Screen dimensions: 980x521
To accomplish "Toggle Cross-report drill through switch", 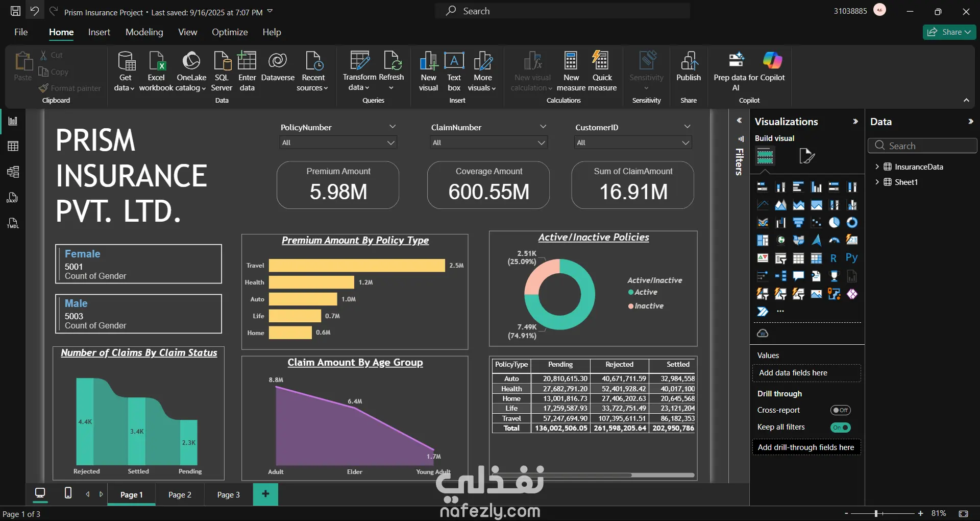I will (841, 410).
